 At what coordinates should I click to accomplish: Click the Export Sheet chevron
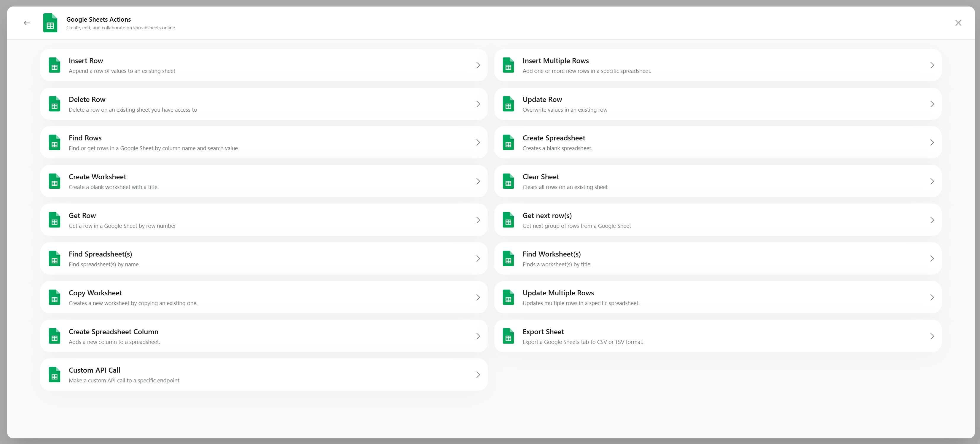(932, 336)
